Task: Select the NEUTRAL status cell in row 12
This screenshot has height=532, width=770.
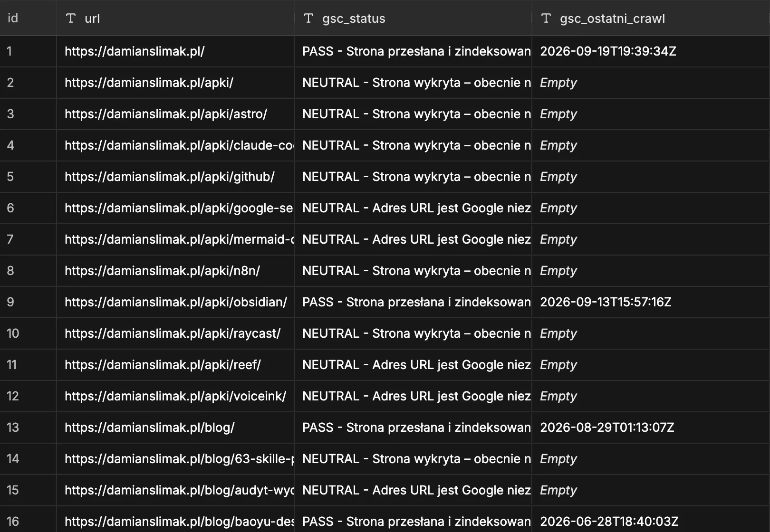Action: pos(413,396)
